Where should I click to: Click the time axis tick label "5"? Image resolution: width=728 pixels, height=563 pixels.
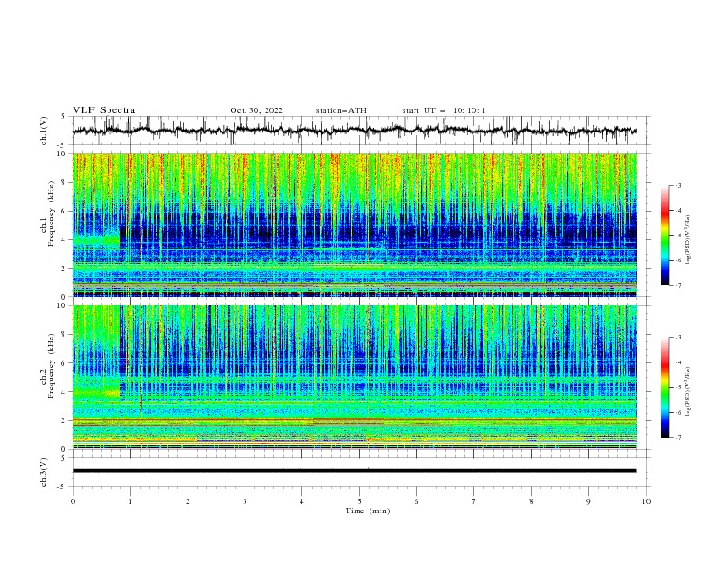coord(359,501)
